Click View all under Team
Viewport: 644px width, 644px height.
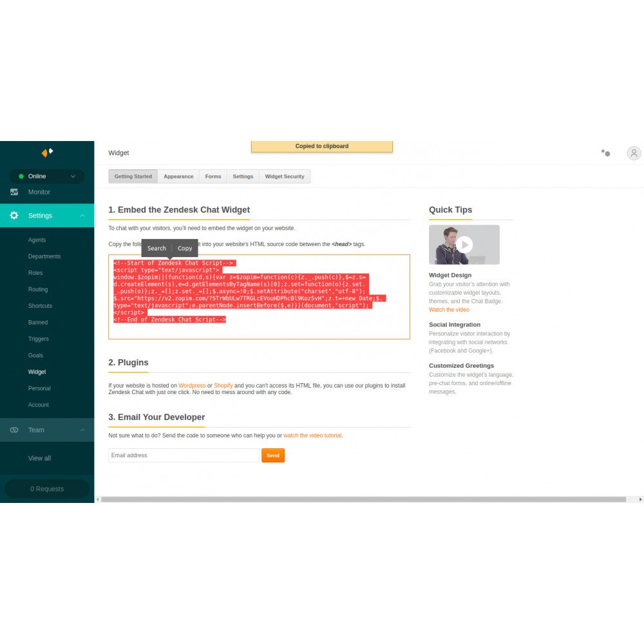(x=39, y=458)
